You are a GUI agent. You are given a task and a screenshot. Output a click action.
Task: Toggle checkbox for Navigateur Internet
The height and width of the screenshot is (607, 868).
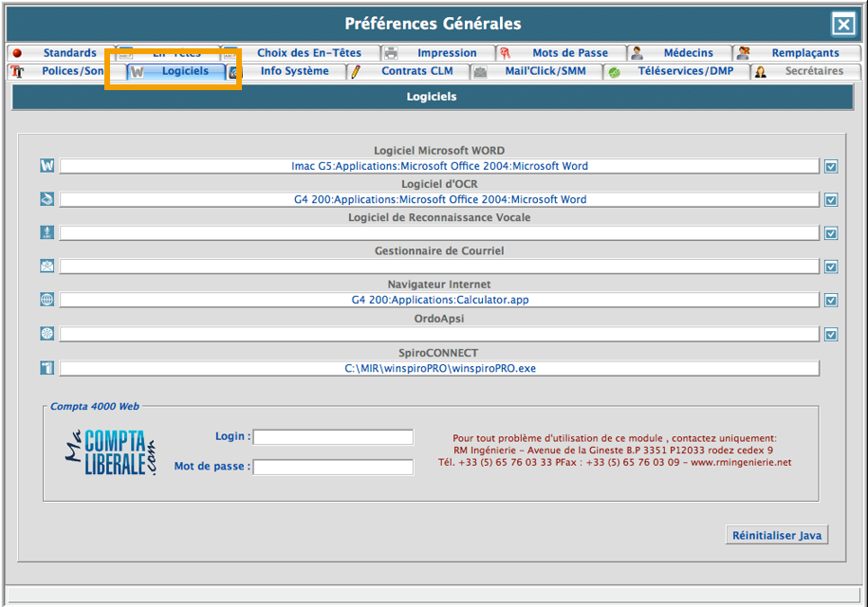click(831, 301)
